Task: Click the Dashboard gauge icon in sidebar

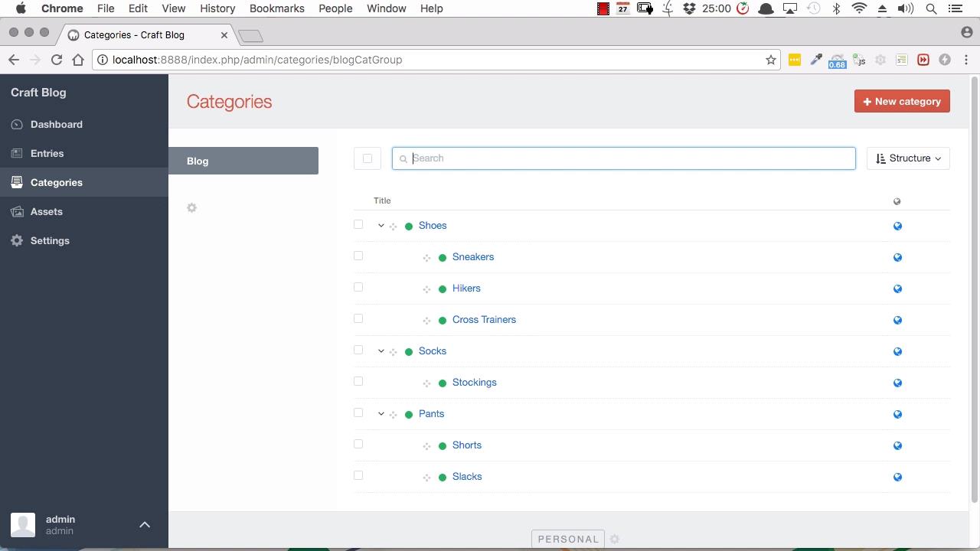Action: [x=17, y=124]
